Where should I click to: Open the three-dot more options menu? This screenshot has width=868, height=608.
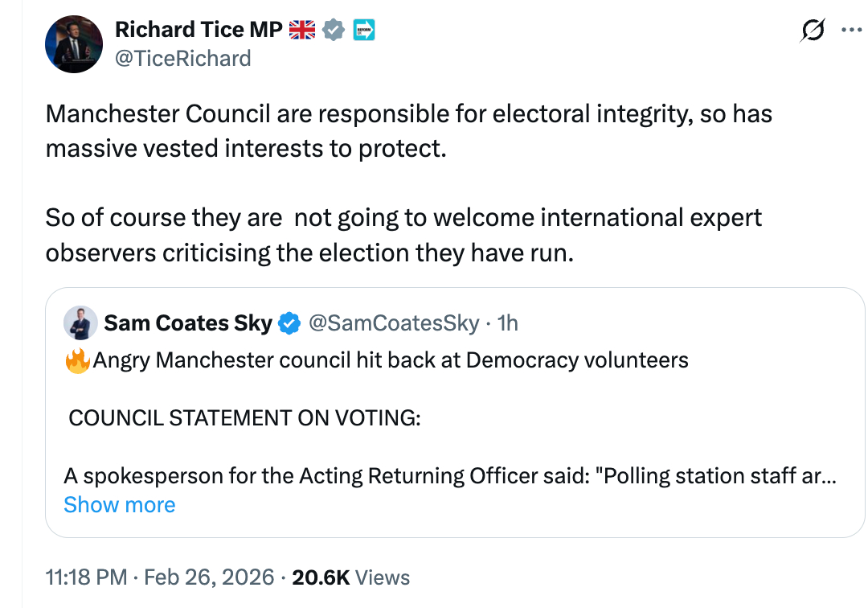point(850,30)
